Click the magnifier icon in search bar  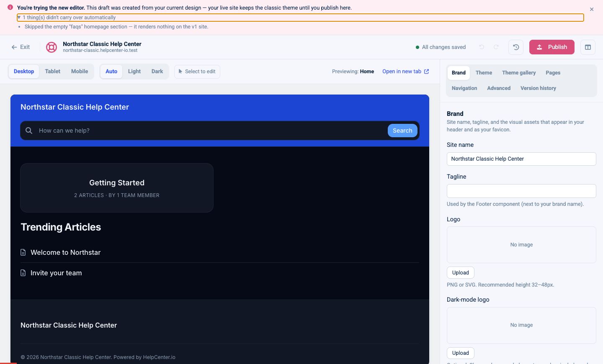click(x=29, y=131)
